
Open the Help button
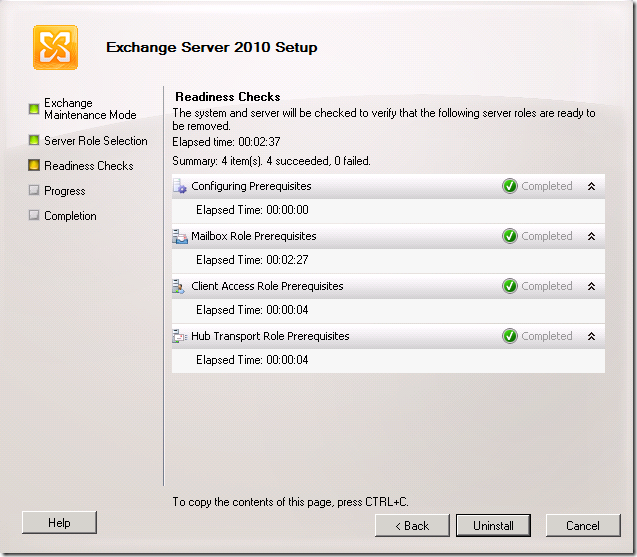pyautogui.click(x=59, y=522)
